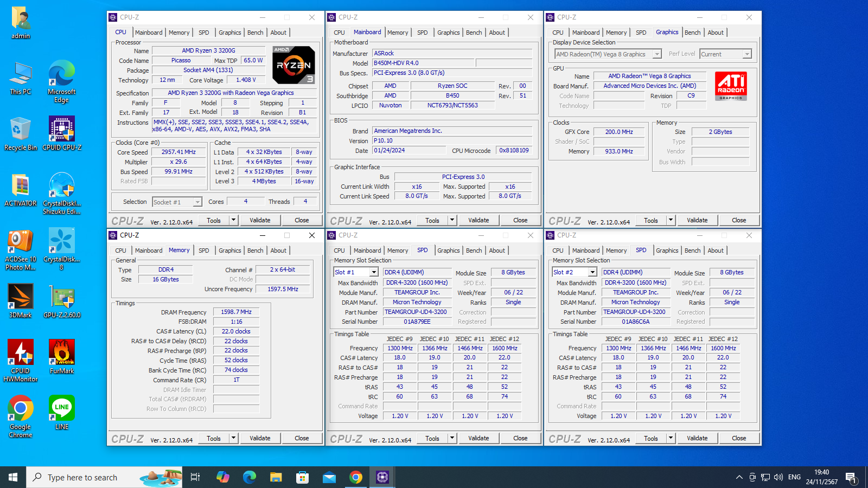Click the B450M-HDV R4.0 model field

423,63
